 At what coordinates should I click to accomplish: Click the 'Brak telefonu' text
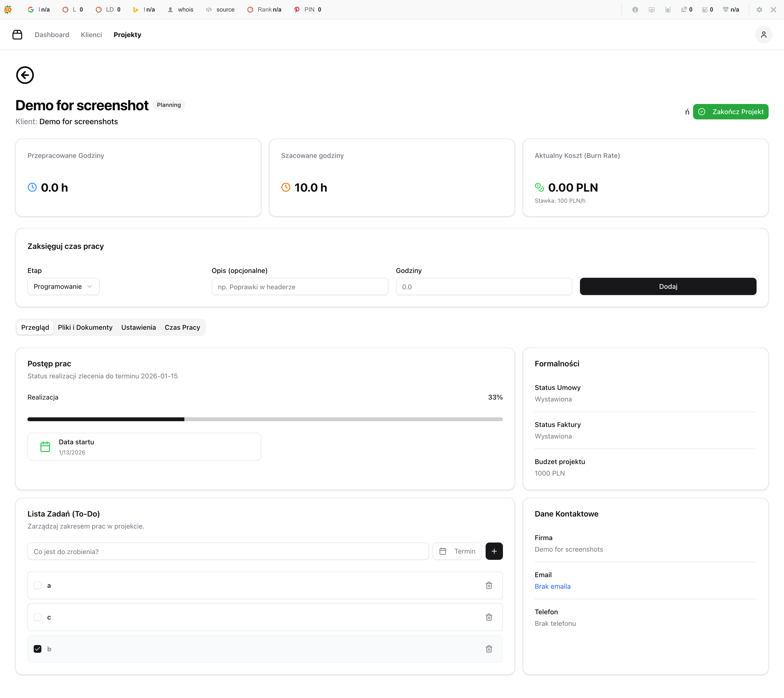pyautogui.click(x=555, y=624)
